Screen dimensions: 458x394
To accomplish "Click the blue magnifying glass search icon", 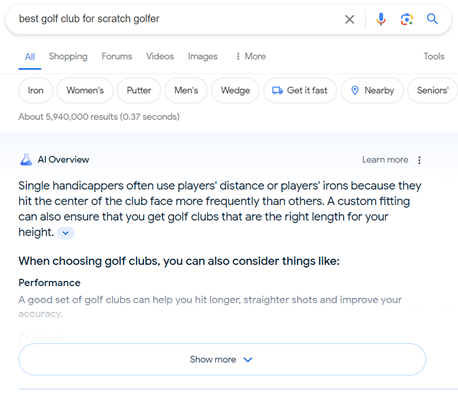I will point(432,19).
